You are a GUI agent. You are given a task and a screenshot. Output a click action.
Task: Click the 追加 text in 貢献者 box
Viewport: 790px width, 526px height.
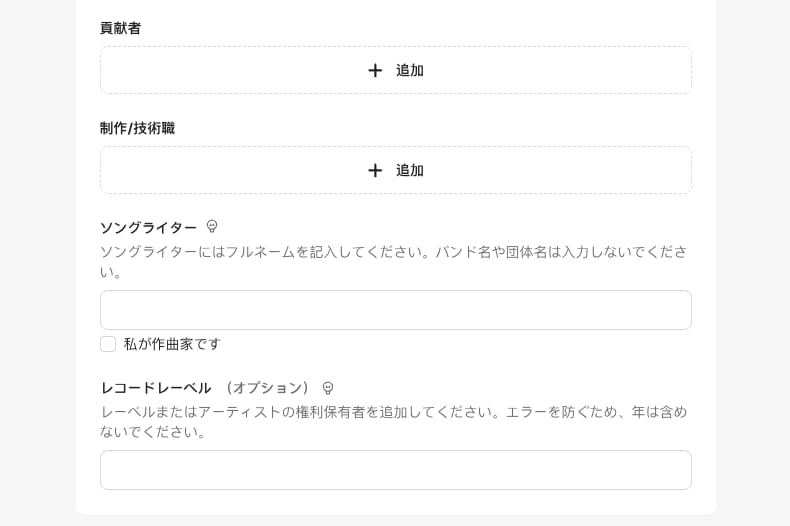(x=410, y=70)
